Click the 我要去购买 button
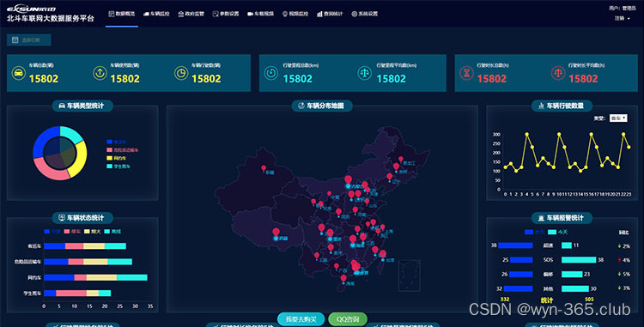The image size is (644, 327). tap(301, 319)
